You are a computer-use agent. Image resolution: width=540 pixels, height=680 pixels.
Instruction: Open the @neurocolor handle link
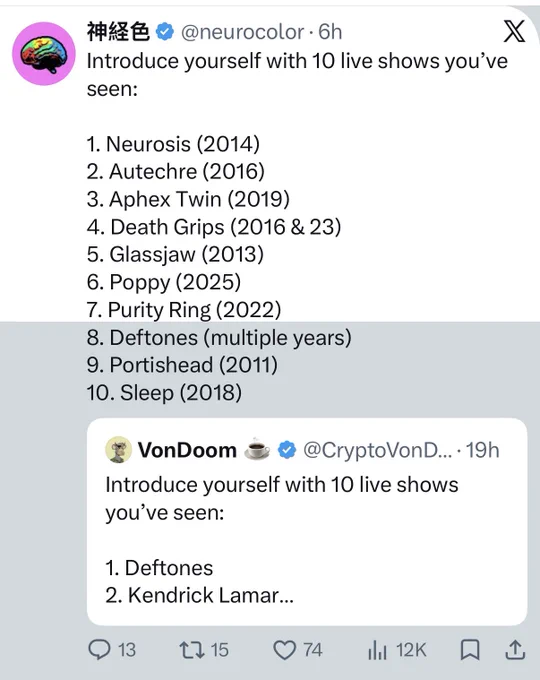coord(242,32)
